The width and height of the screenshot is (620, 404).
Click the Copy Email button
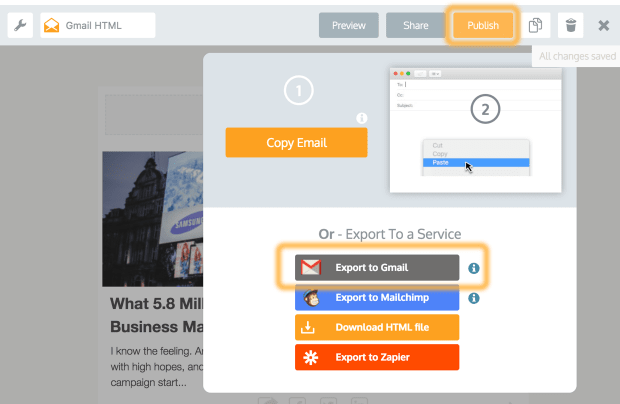point(297,143)
